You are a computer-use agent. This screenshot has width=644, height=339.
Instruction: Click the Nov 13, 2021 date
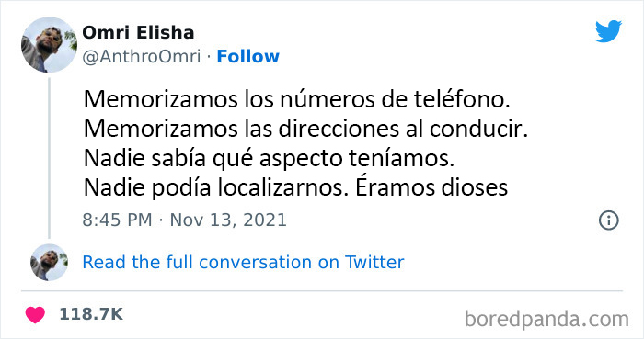(228, 220)
